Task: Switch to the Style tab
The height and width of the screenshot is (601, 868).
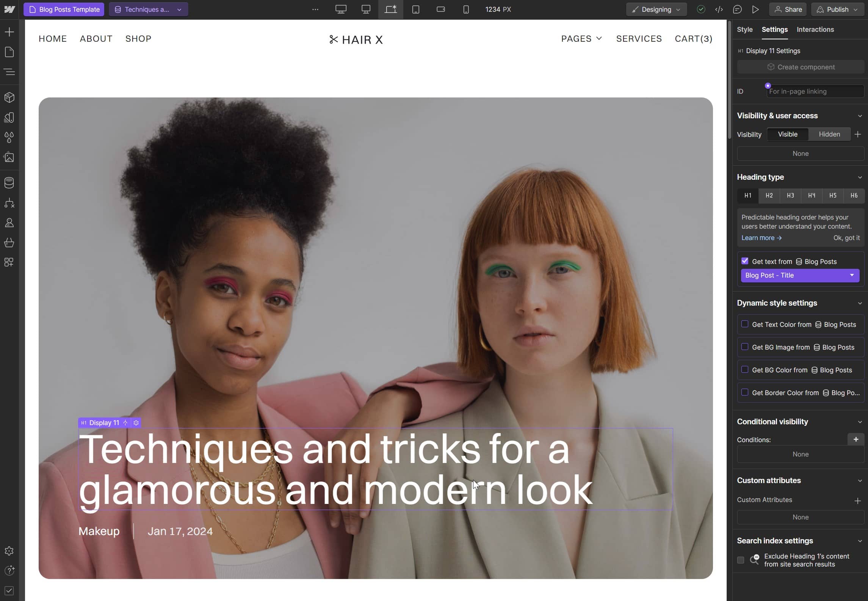Action: tap(744, 30)
